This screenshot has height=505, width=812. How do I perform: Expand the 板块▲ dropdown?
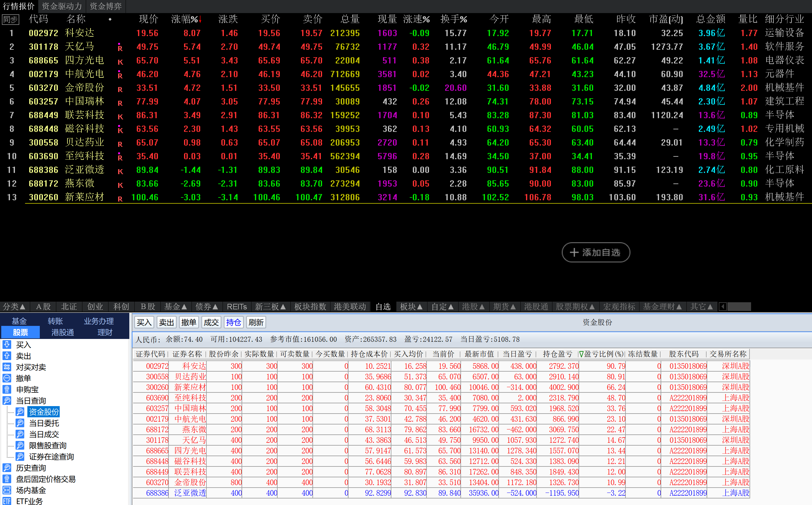(411, 306)
